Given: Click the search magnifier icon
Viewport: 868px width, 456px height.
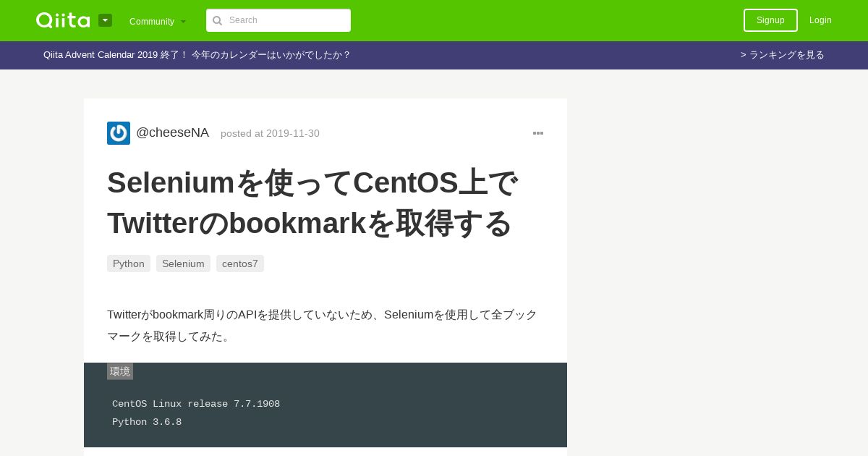Looking at the screenshot, I should pyautogui.click(x=217, y=20).
